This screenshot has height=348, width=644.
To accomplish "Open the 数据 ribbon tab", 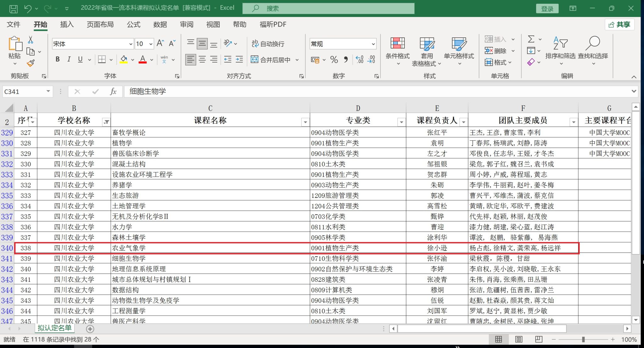I will [x=160, y=24].
